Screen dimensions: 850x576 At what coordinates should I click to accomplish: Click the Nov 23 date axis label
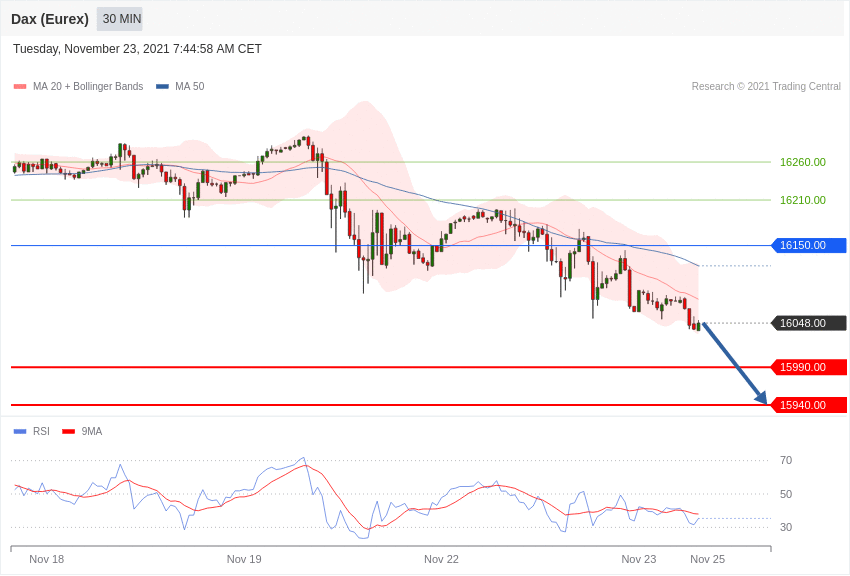click(639, 559)
